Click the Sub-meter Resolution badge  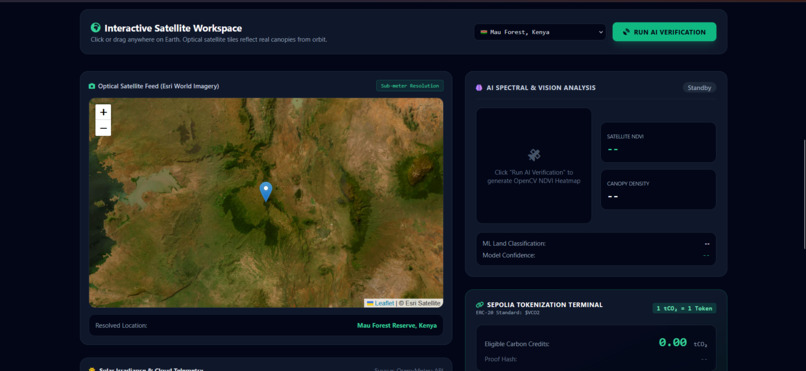[x=410, y=86]
